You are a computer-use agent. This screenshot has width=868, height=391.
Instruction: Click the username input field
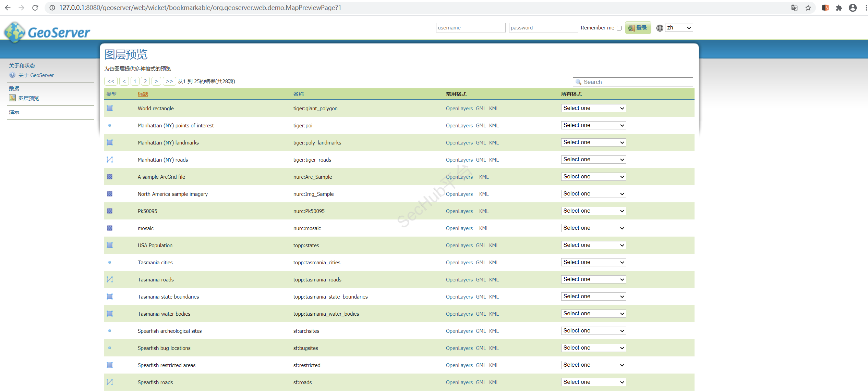coord(471,28)
